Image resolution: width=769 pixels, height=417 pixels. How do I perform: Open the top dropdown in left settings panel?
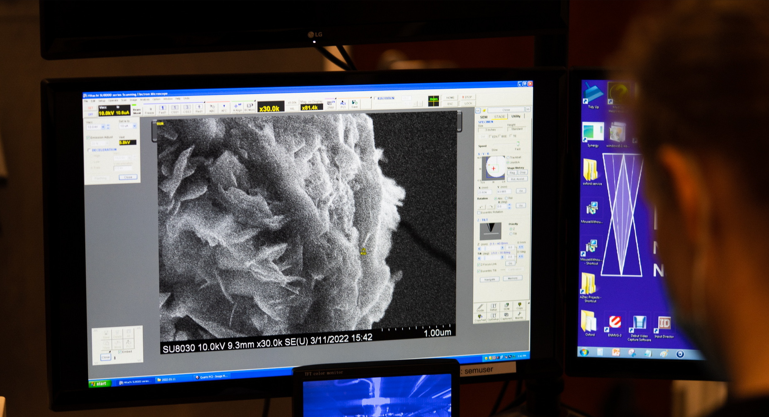pyautogui.click(x=103, y=127)
